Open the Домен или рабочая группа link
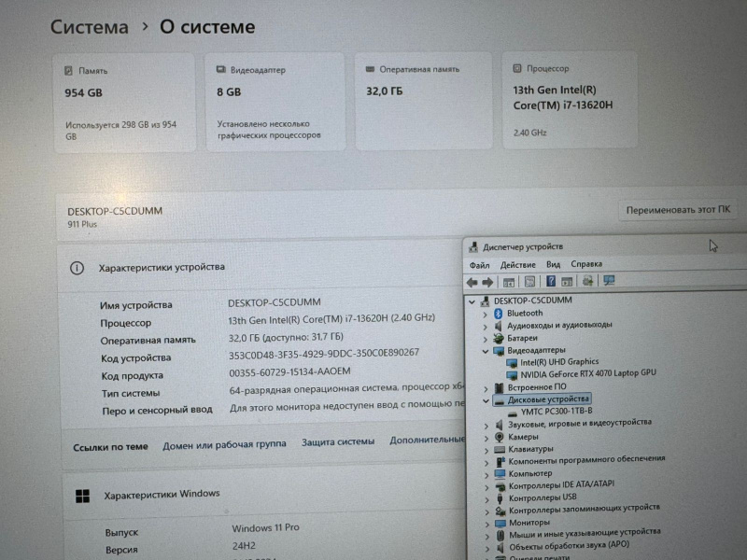747x560 pixels. (x=224, y=445)
